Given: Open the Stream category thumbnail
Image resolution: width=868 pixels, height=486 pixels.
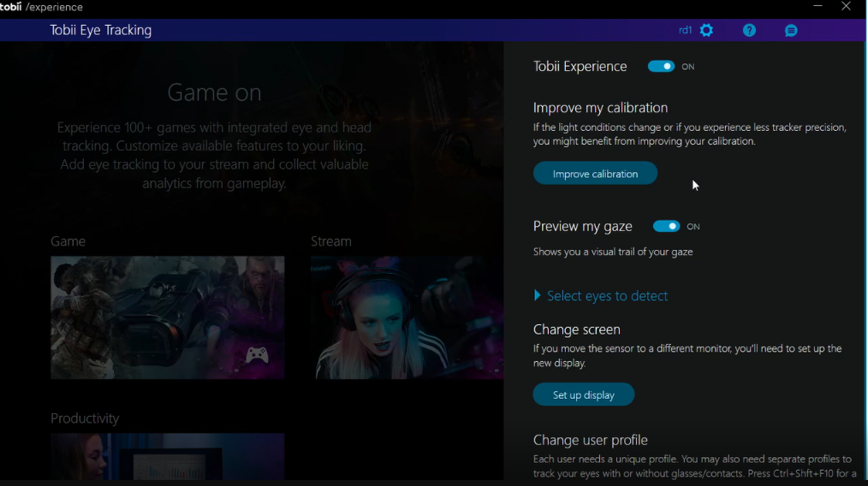Looking at the screenshot, I should [x=407, y=317].
